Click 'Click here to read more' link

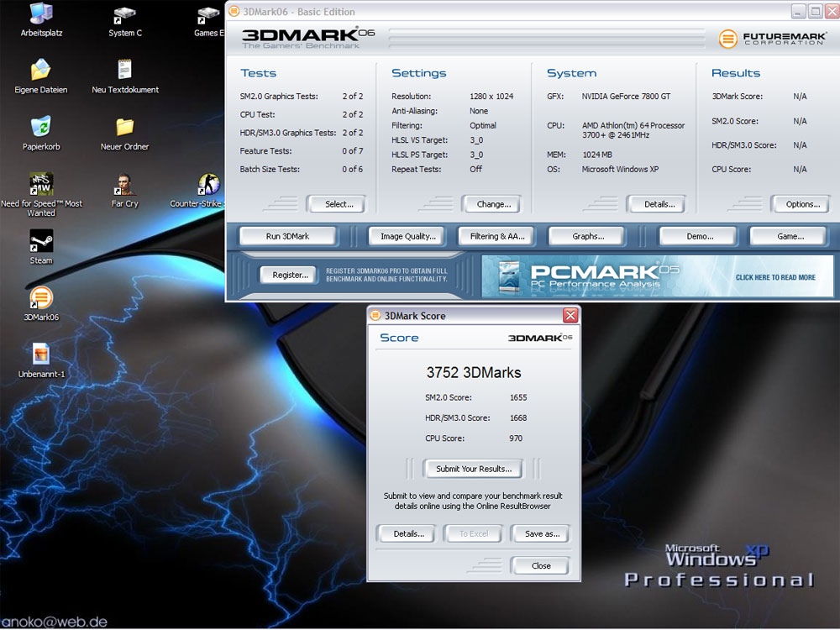(775, 277)
